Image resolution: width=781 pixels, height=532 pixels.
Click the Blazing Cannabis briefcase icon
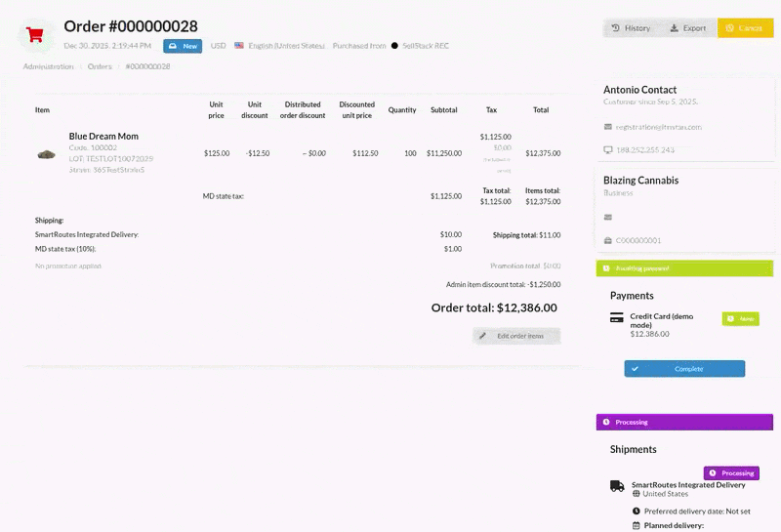607,240
